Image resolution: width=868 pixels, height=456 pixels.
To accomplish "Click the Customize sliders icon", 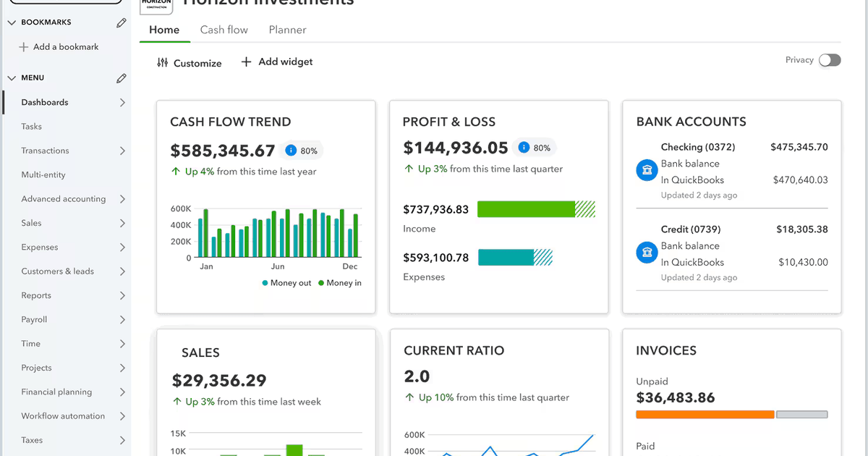I will coord(162,63).
